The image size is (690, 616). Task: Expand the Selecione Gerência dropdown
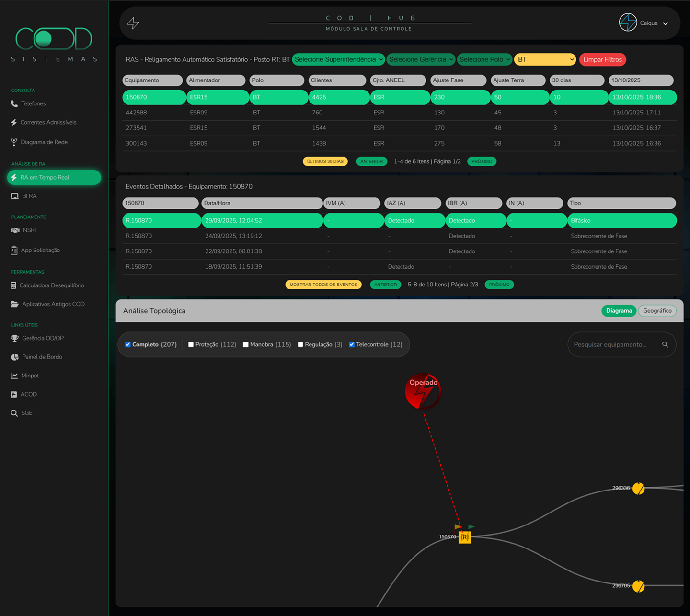pyautogui.click(x=421, y=59)
